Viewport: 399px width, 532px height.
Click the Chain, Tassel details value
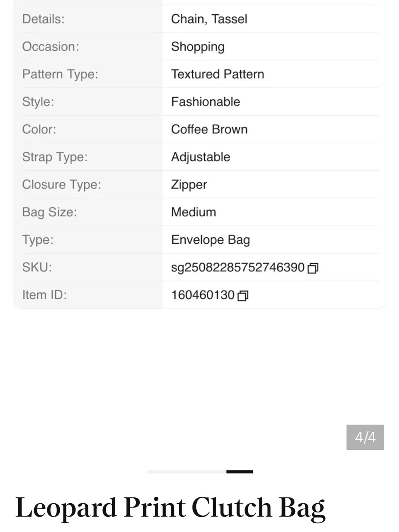point(209,19)
